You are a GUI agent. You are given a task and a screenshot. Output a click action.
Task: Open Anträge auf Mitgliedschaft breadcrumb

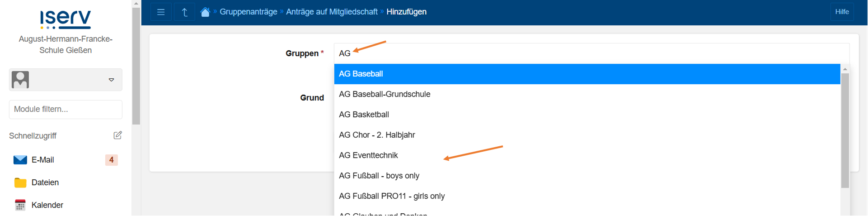click(x=332, y=12)
